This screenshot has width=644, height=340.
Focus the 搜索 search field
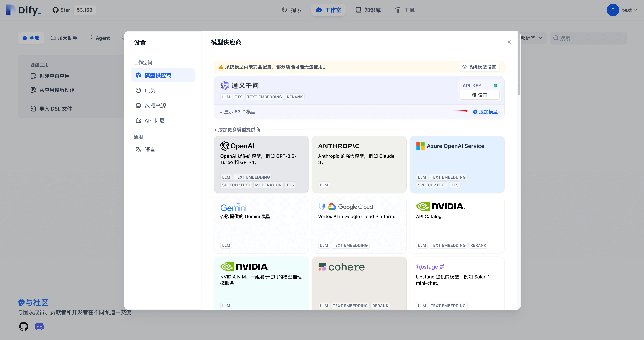(x=588, y=38)
